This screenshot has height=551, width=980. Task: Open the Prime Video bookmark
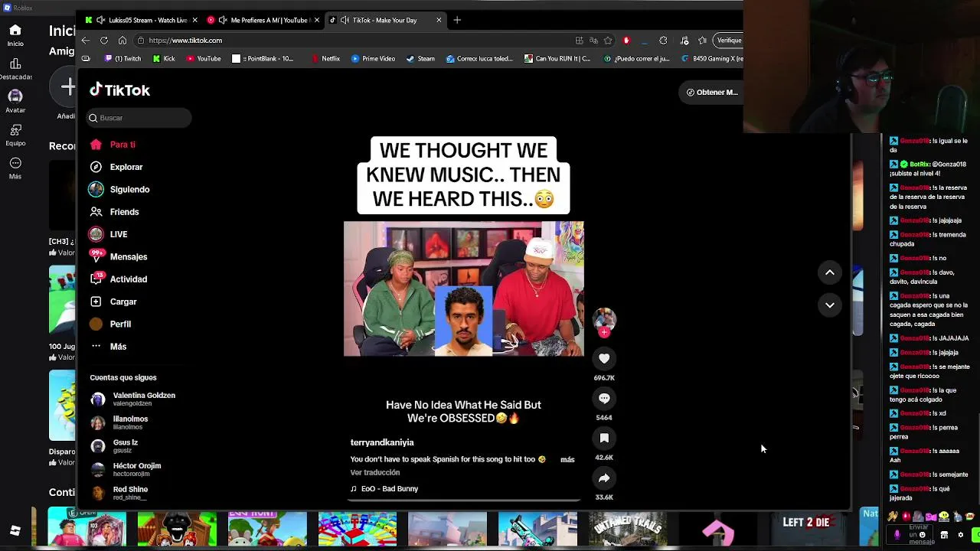373,58
